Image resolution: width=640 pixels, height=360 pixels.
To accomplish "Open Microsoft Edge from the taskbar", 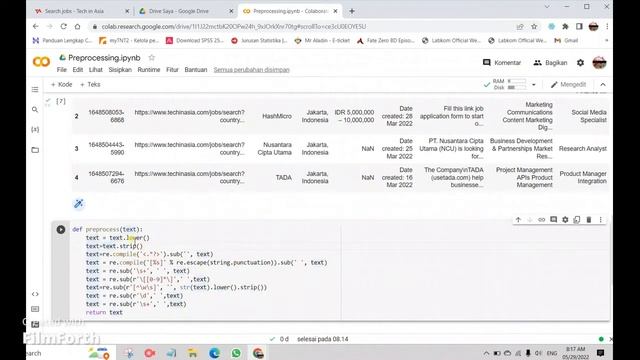I will 214,353.
